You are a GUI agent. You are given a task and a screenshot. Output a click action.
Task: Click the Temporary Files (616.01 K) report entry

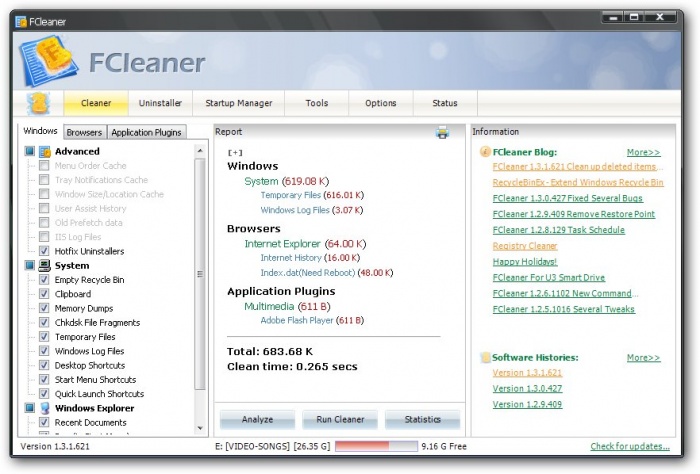[312, 195]
